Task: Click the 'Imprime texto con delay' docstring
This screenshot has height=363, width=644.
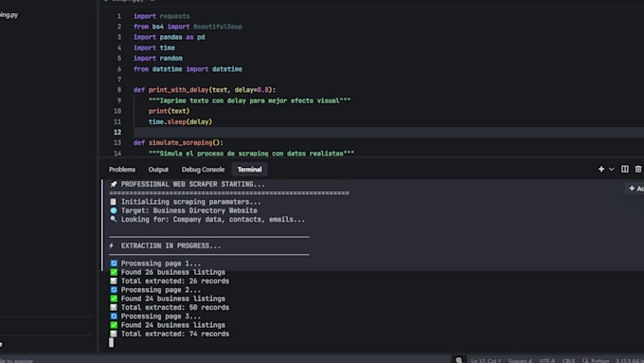Action: pyautogui.click(x=250, y=100)
